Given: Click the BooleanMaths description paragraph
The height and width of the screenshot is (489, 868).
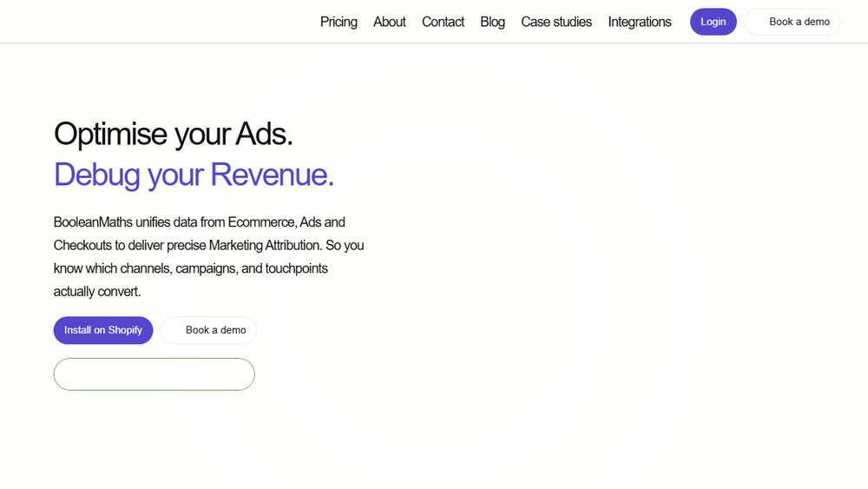Looking at the screenshot, I should click(208, 256).
